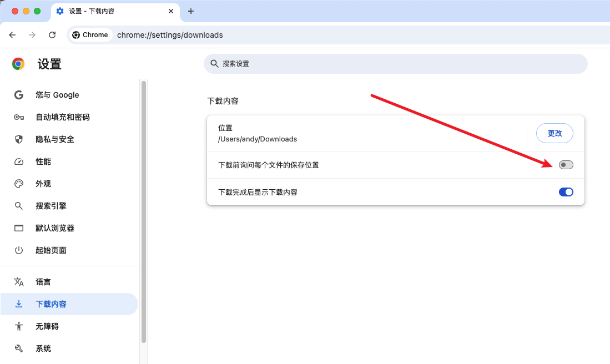Click the speedometer icon for performance
The image size is (610, 364).
pyautogui.click(x=19, y=161)
